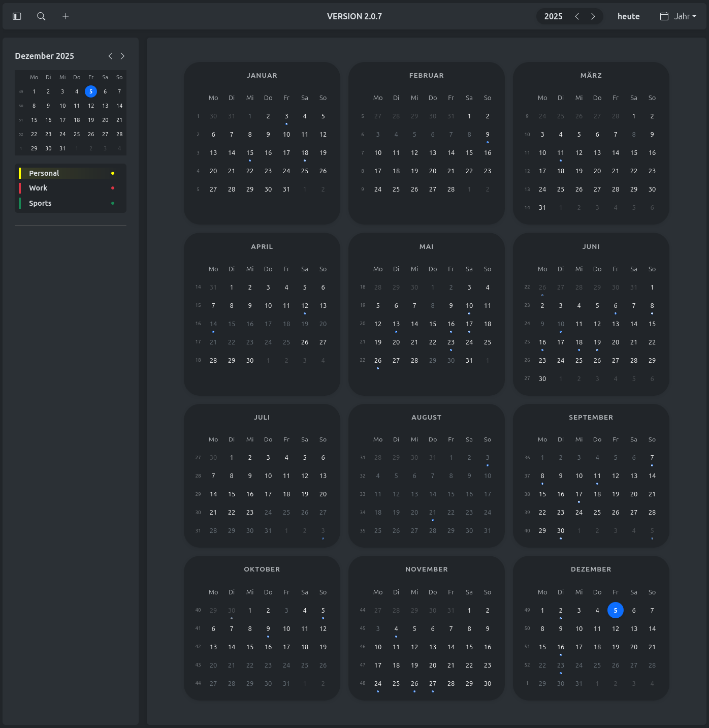Select the highlighted 5 in DEZEMBER grid
The height and width of the screenshot is (728, 709).
(615, 610)
